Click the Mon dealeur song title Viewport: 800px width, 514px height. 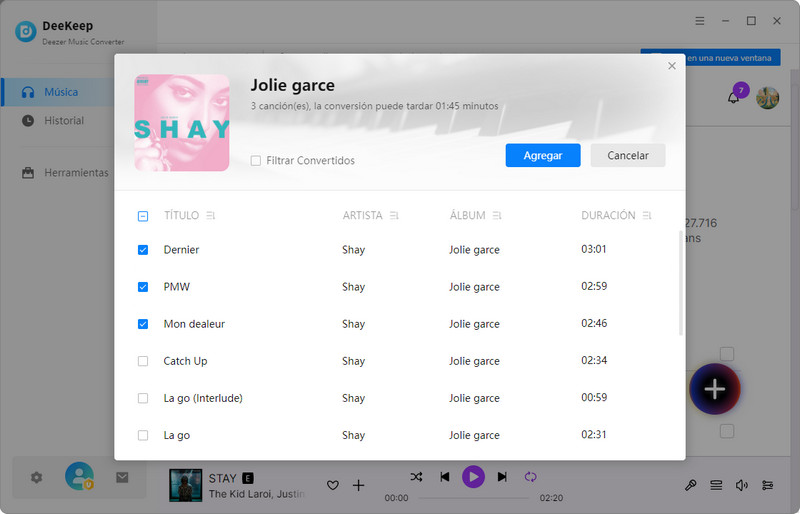pos(194,324)
